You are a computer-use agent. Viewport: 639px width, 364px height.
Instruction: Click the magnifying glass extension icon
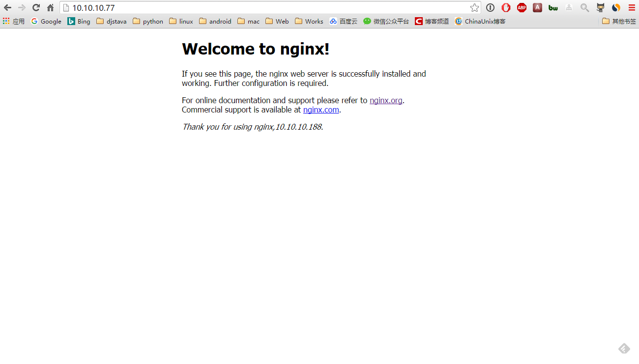point(584,7)
